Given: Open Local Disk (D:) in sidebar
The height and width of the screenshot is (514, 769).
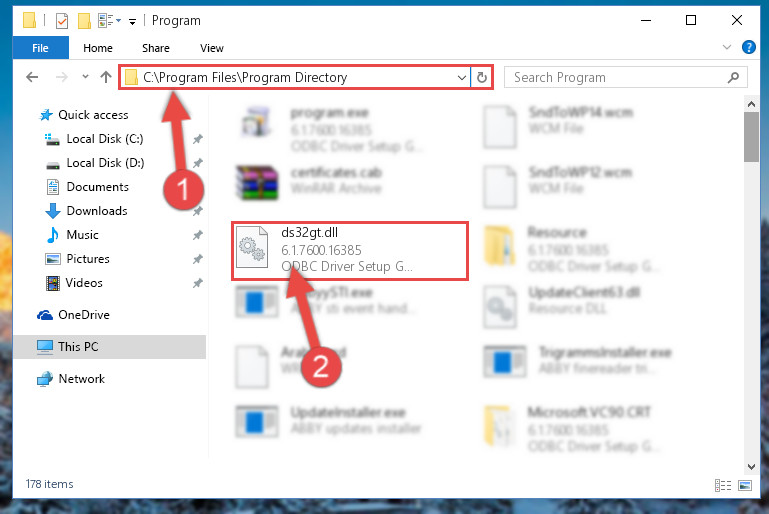Looking at the screenshot, I should [95, 163].
